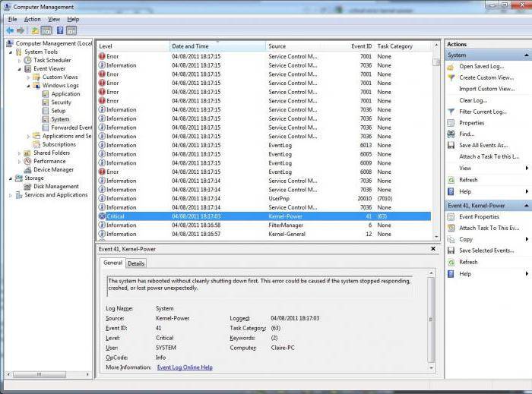Close the Event 41 preview pane
This screenshot has height=394, width=532.
coord(433,249)
